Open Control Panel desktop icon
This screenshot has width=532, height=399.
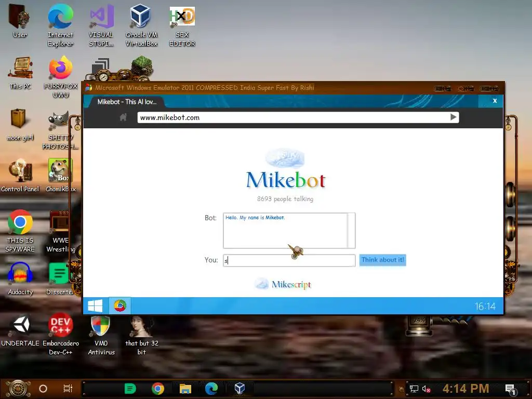(x=20, y=176)
